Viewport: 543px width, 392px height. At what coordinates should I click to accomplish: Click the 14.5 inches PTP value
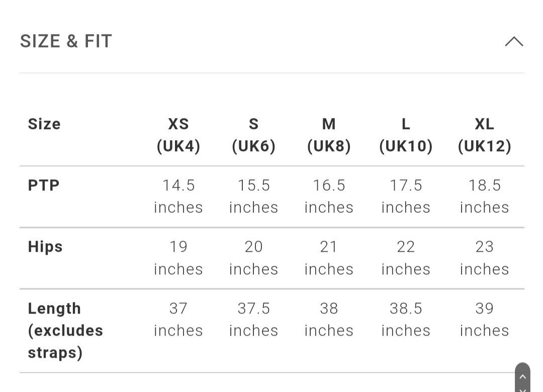[178, 196]
